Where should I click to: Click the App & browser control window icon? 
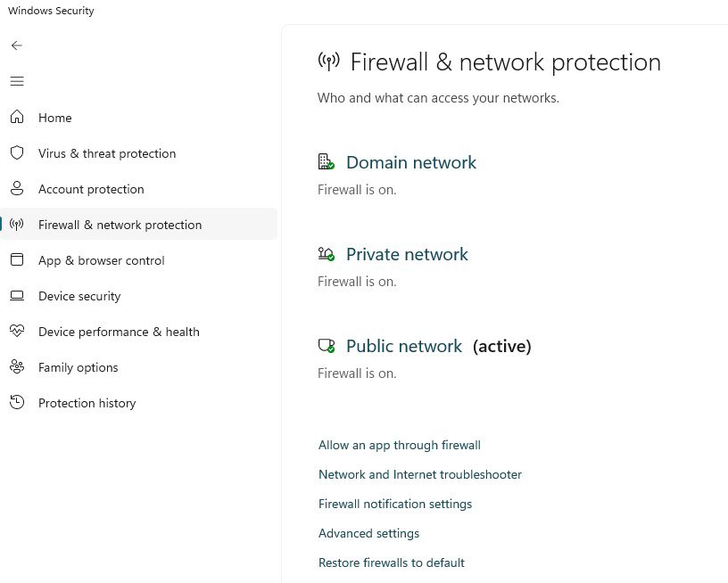pos(16,260)
